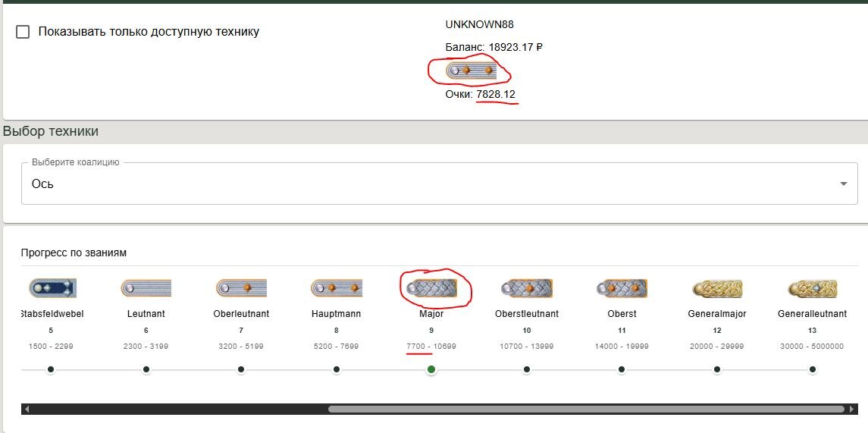This screenshot has width=868, height=433.
Task: Click current rank badge under balance
Action: (x=471, y=71)
